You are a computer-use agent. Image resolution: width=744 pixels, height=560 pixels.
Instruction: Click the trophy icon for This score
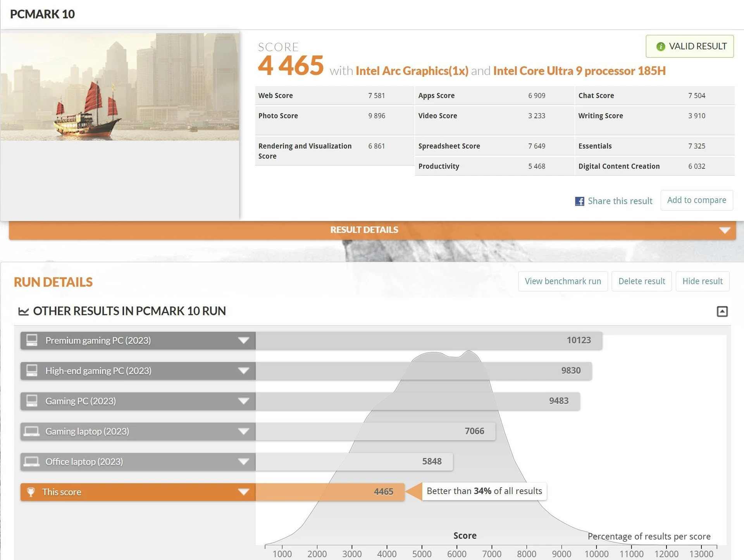(x=31, y=492)
